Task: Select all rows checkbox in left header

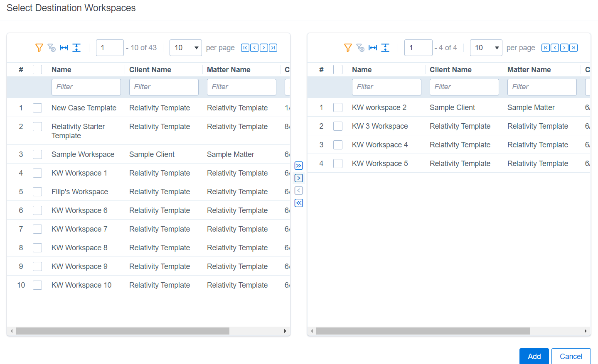Action: (37, 69)
